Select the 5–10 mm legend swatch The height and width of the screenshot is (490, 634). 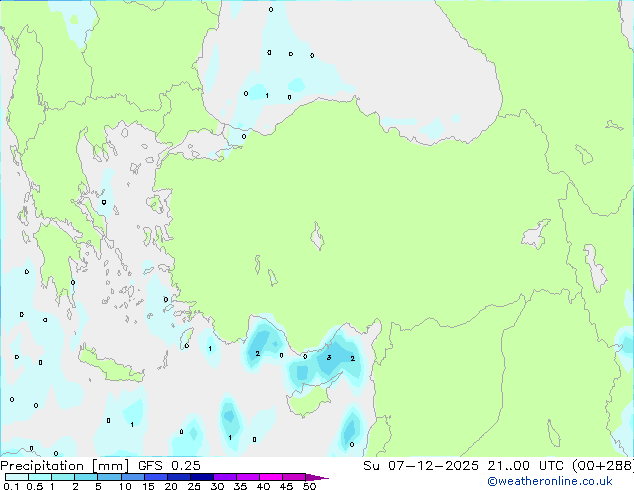point(109,477)
